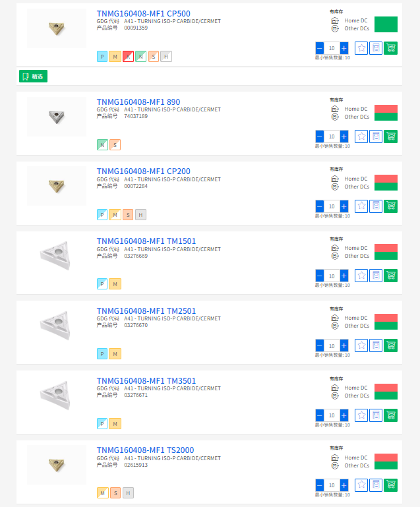Decrease quantity for the TS2000 insert
The image size is (420, 507).
tap(320, 485)
